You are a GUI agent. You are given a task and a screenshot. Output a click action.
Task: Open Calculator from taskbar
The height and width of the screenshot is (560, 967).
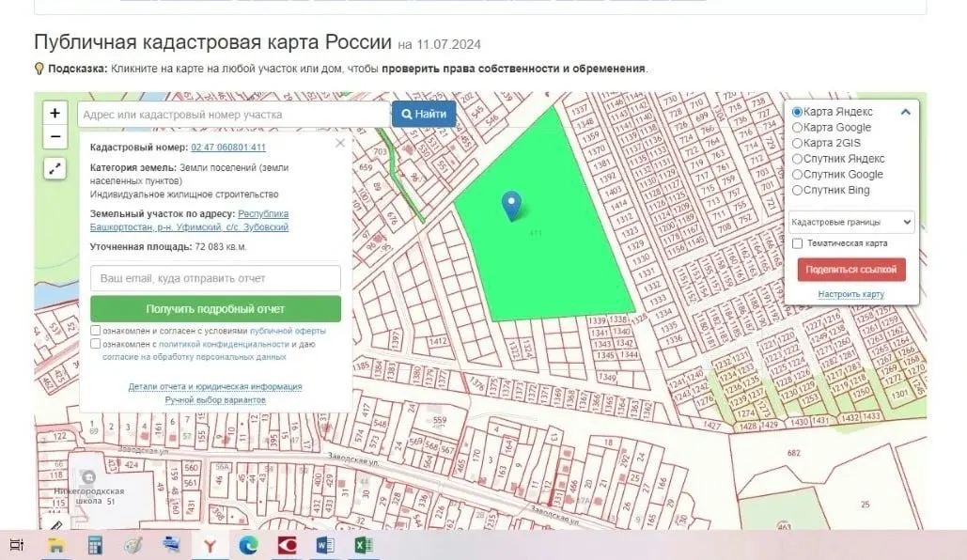tap(94, 545)
